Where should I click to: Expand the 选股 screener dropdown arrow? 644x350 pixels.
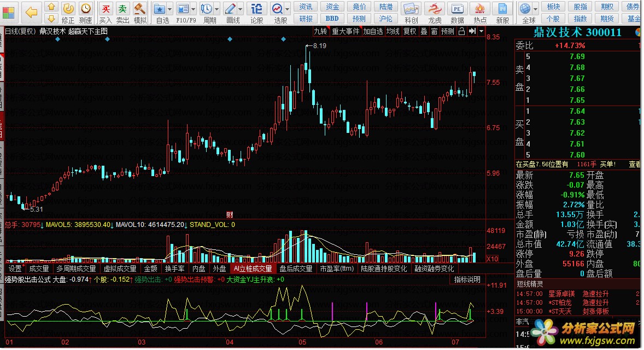coord(287,9)
